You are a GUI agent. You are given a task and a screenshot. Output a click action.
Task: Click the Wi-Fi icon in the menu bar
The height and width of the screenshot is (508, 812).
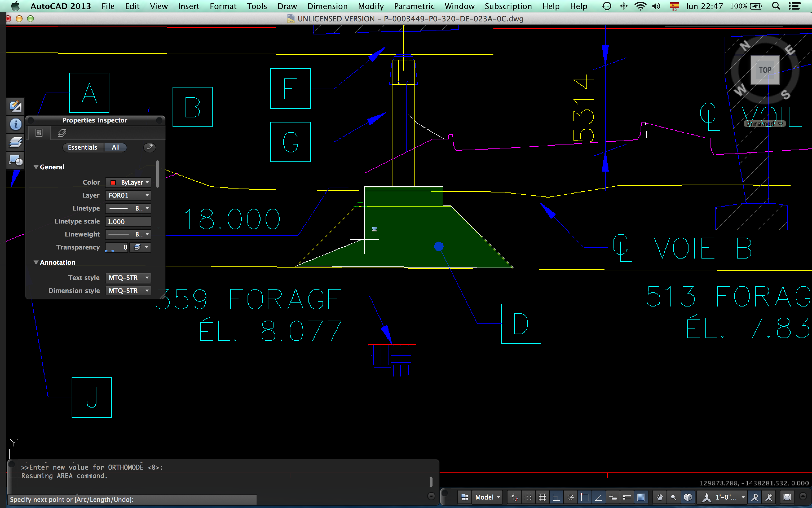[641, 6]
